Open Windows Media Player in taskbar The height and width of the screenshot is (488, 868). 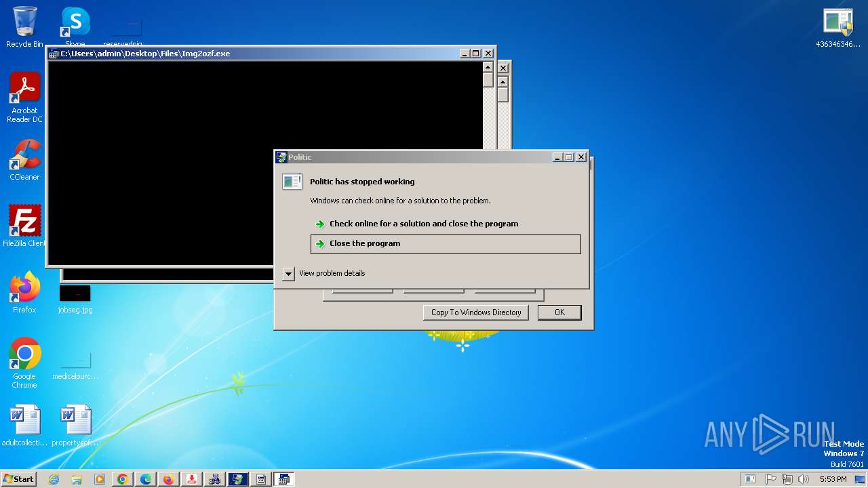click(100, 479)
